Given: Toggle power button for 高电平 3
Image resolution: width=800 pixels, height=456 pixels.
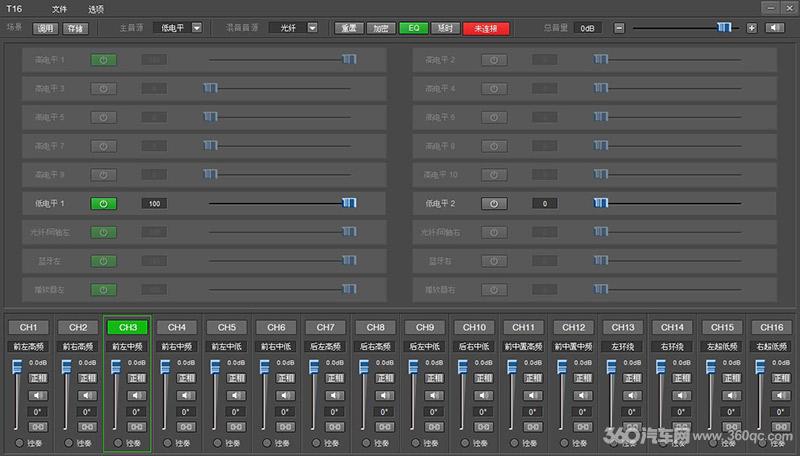Looking at the screenshot, I should [x=104, y=89].
